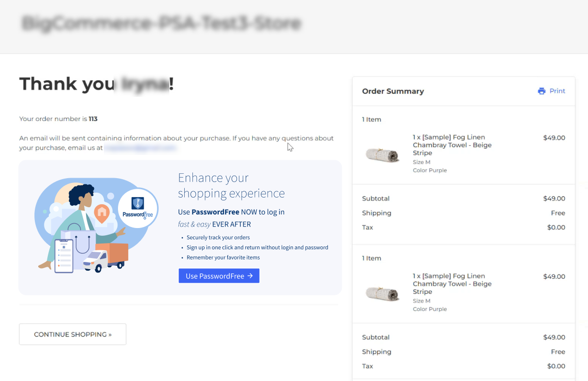Click the Securely track your orders bullet

click(218, 238)
